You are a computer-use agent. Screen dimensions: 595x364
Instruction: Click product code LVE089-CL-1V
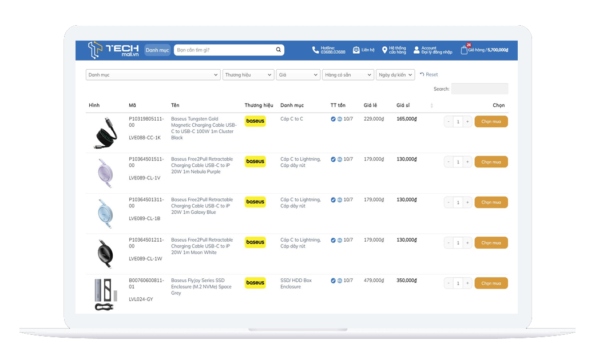(145, 178)
